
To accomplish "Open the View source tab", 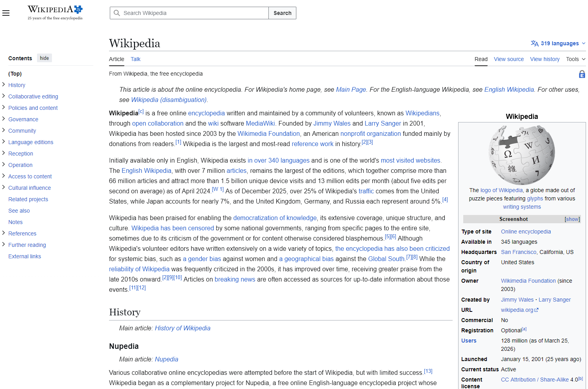I will click(508, 59).
